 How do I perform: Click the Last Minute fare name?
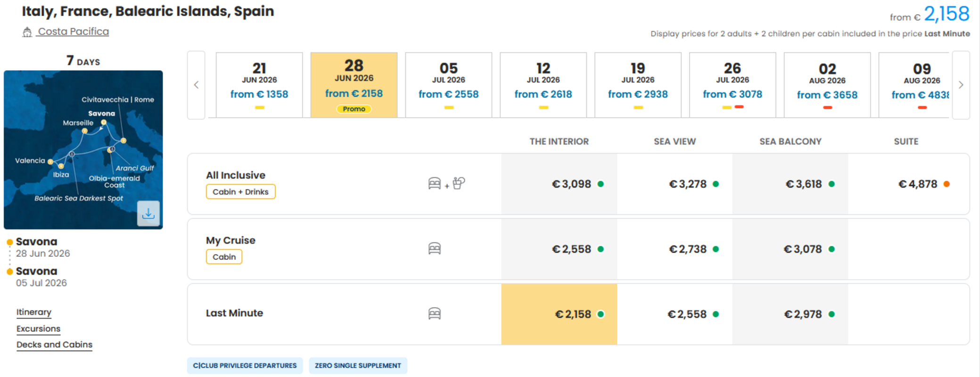pos(234,313)
